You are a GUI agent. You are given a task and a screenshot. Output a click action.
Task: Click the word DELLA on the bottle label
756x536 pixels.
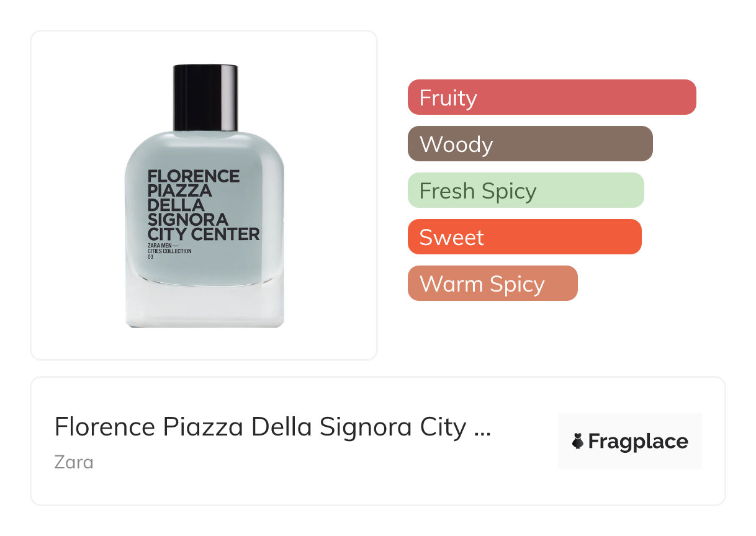pyautogui.click(x=176, y=205)
